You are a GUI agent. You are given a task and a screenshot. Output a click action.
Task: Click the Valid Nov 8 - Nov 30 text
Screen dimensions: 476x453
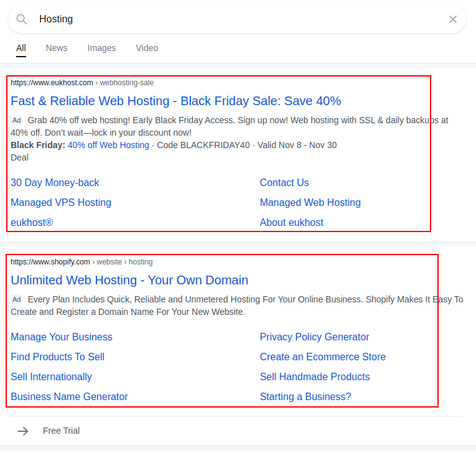point(297,145)
